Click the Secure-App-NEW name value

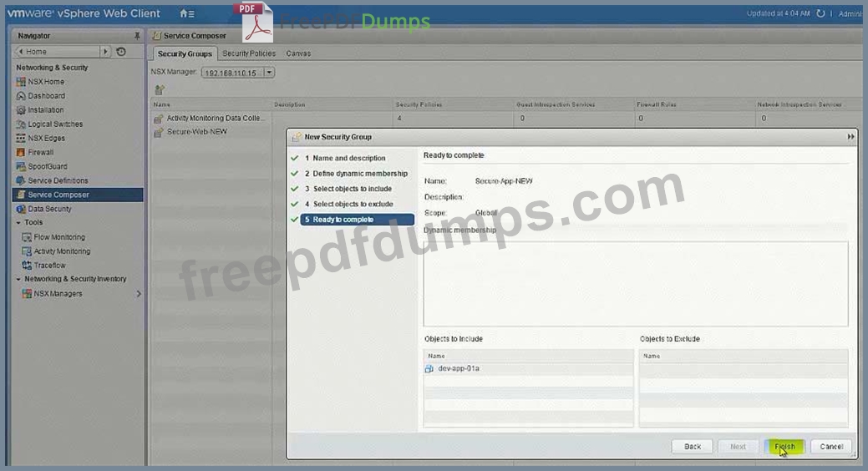pyautogui.click(x=504, y=181)
